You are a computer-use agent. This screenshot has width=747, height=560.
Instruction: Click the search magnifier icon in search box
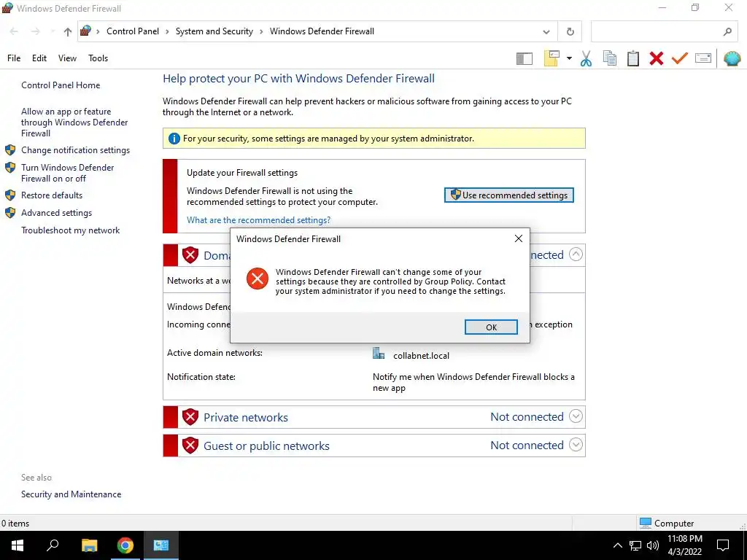tap(727, 32)
